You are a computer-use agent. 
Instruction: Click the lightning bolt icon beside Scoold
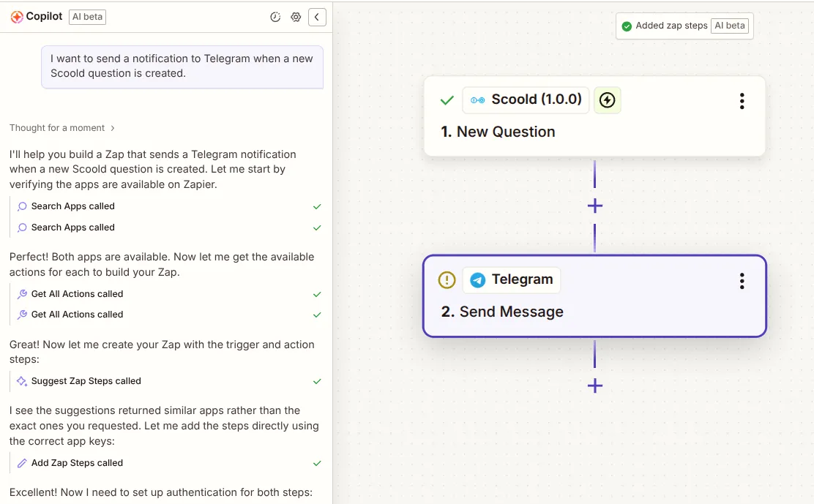[x=607, y=100]
